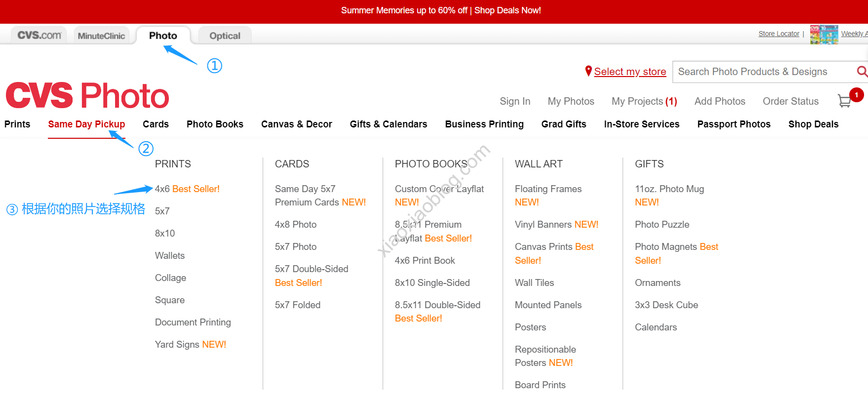Switch to the Optical tab
This screenshot has height=403, width=868.
225,36
